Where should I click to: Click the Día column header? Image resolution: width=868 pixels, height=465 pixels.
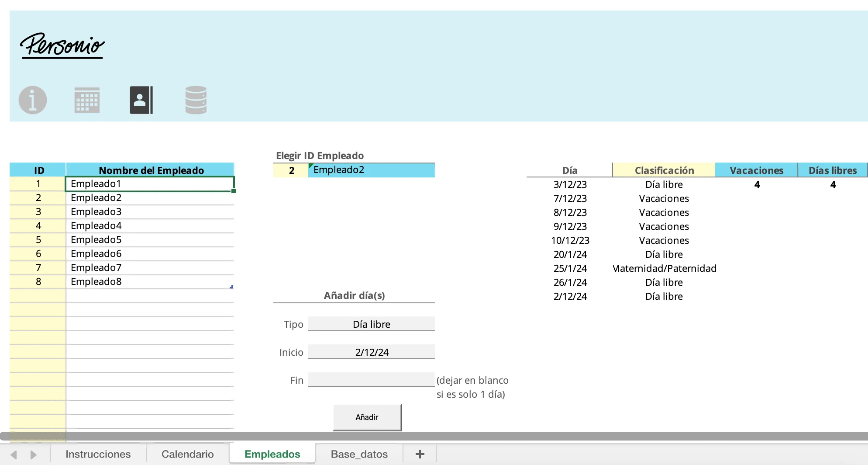coord(570,170)
